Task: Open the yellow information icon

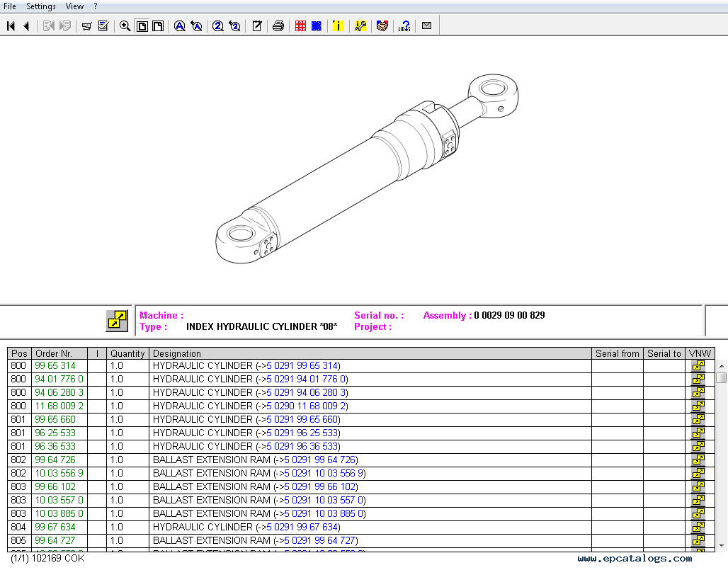Action: (x=338, y=26)
